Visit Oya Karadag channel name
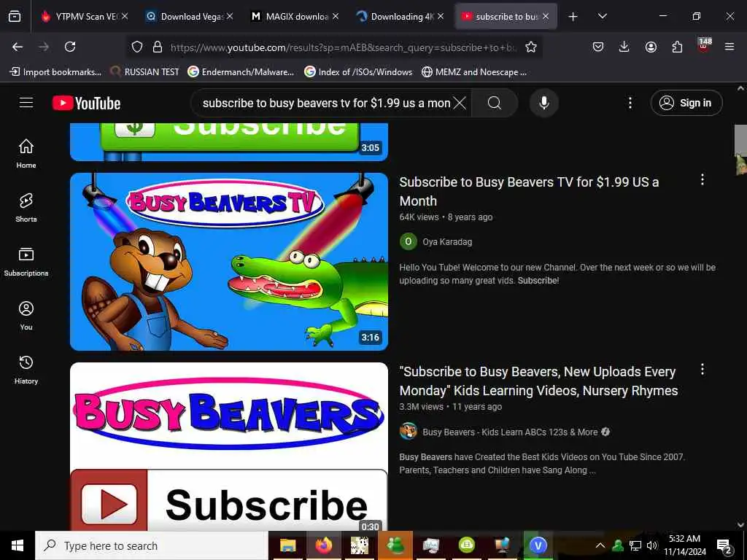This screenshot has width=747, height=560. [447, 242]
